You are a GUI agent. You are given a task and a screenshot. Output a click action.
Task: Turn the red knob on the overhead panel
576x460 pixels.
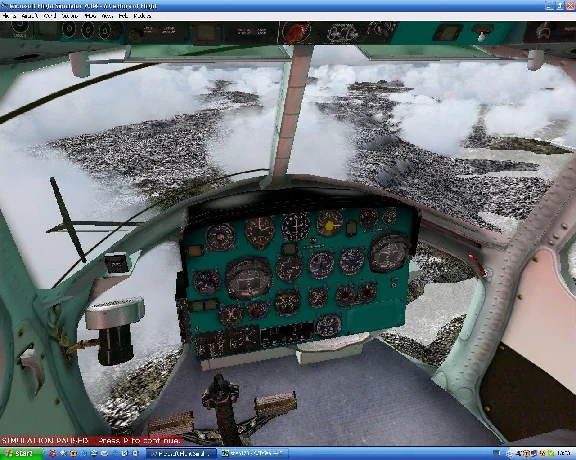tap(297, 32)
